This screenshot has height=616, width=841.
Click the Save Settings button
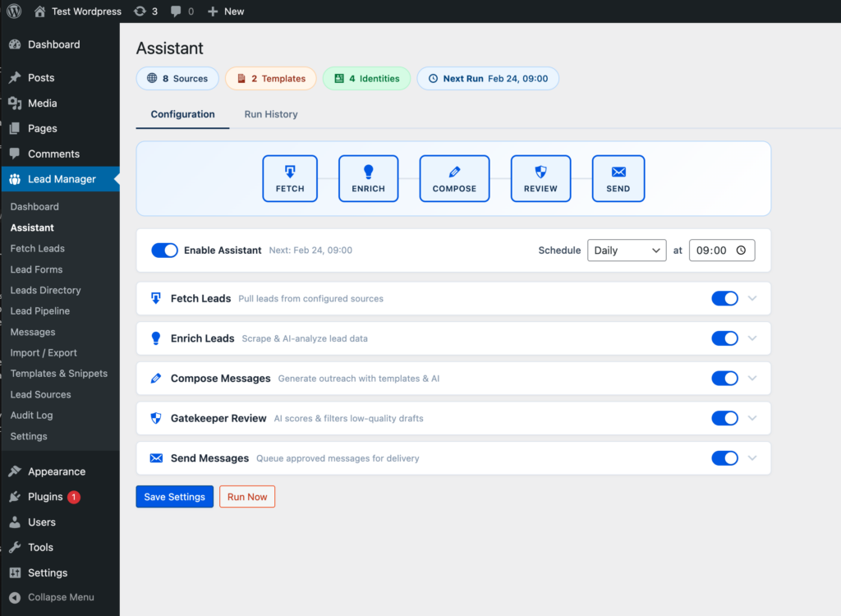174,497
